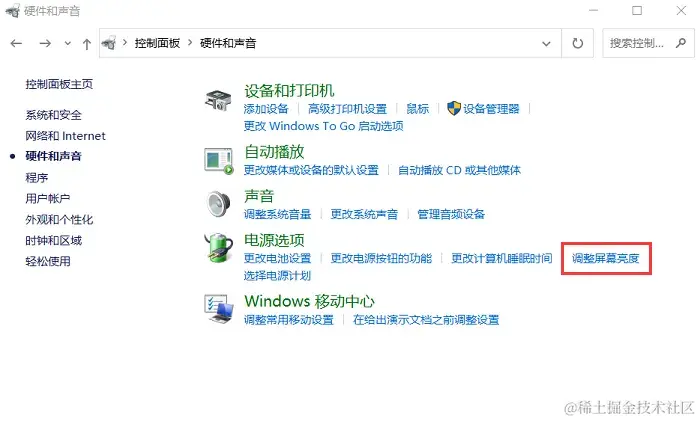Click the Devices and Printers icon
Image resolution: width=700 pixels, height=421 pixels.
pyautogui.click(x=218, y=100)
